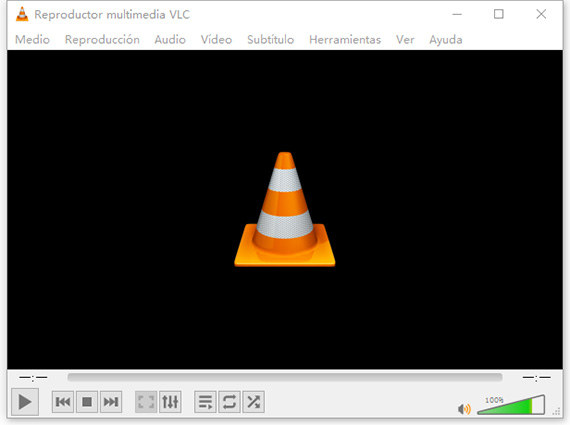
Task: Skip to the next media track
Action: click(x=111, y=402)
